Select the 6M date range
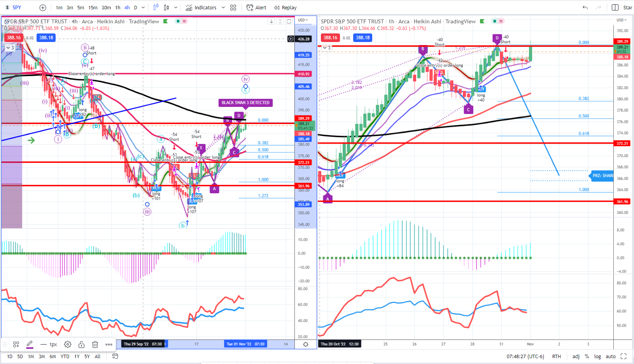This screenshot has height=364, width=634. click(53, 356)
